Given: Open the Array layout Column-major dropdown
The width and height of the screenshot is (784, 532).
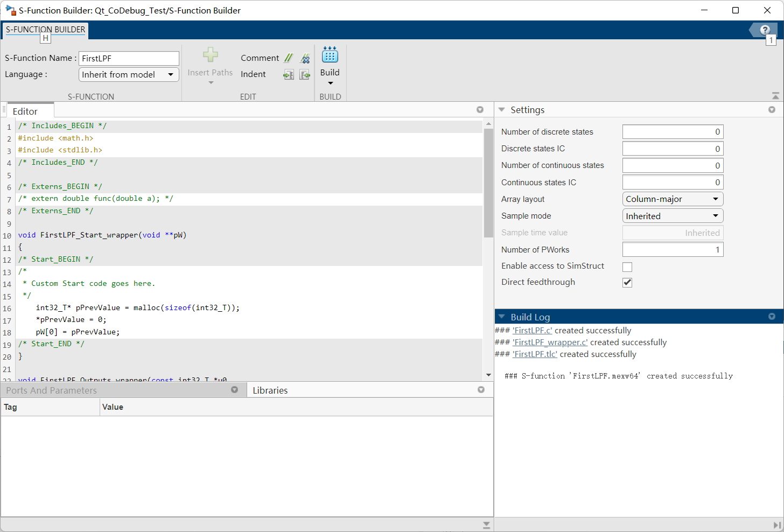Looking at the screenshot, I should (673, 199).
